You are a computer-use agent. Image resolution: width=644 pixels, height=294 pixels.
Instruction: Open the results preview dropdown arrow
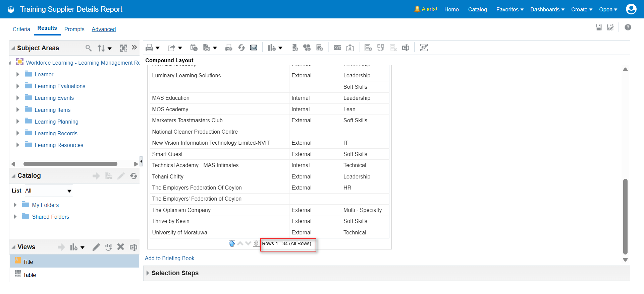click(x=215, y=48)
